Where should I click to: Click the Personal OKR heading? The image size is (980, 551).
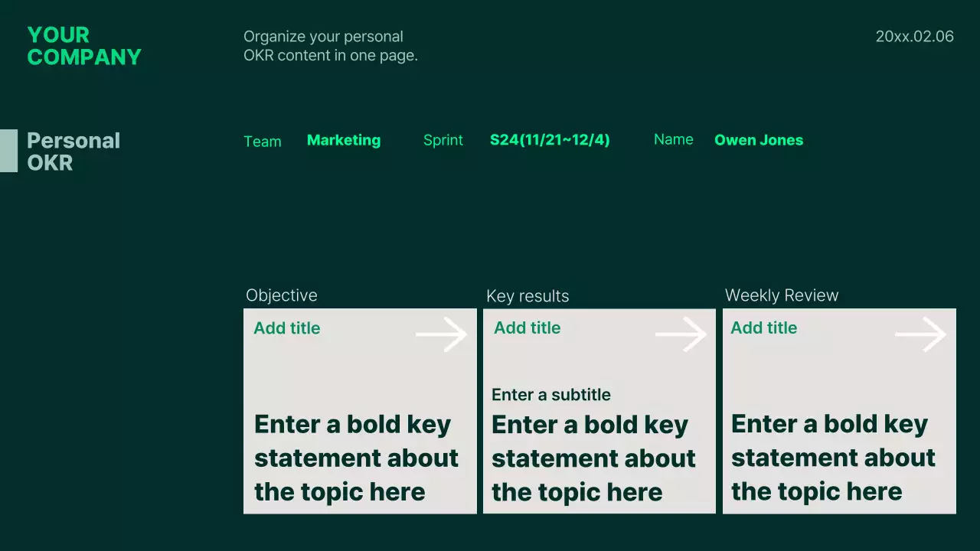click(73, 152)
